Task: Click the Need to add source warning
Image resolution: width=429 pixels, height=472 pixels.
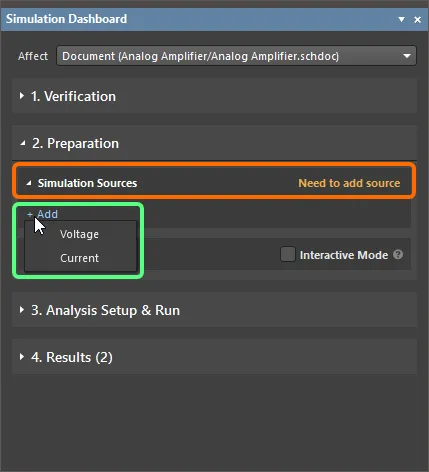Action: coord(349,183)
